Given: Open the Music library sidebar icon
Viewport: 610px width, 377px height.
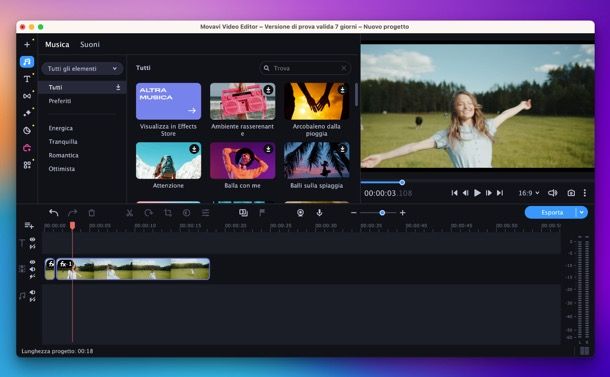Looking at the screenshot, I should [27, 62].
